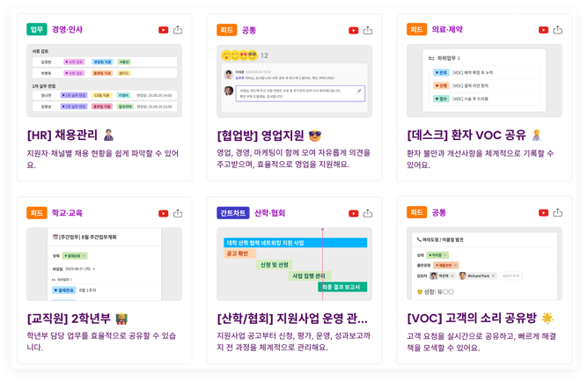Play YouTube video for 협업방 영업지원 card
The height and width of the screenshot is (382, 588).
pyautogui.click(x=353, y=30)
